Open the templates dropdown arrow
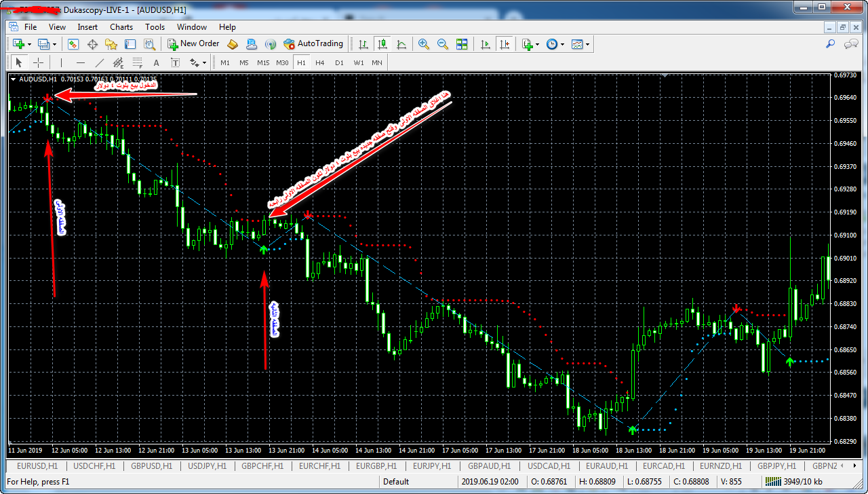This screenshot has height=494, width=868. coord(587,44)
